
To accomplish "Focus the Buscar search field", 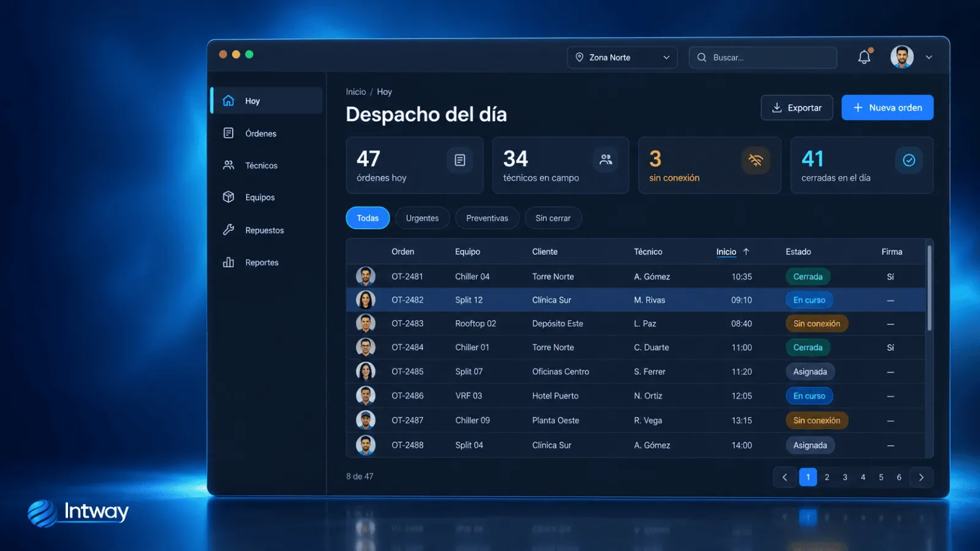I will pyautogui.click(x=763, y=57).
